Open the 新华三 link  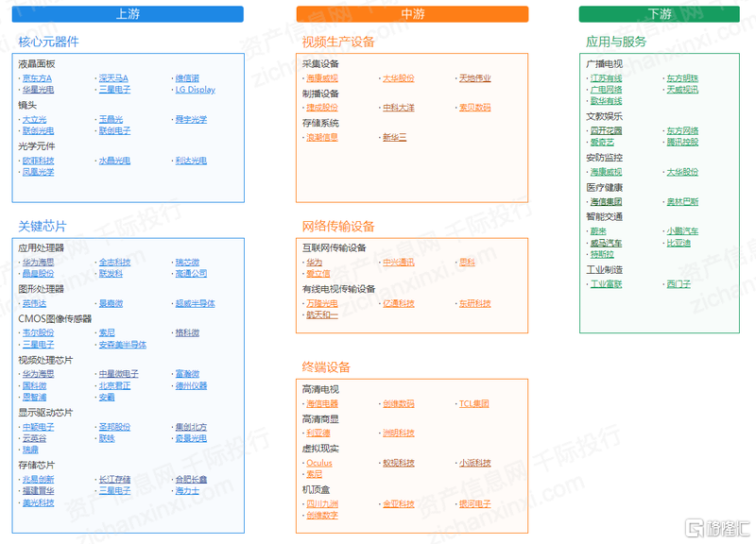(x=395, y=137)
